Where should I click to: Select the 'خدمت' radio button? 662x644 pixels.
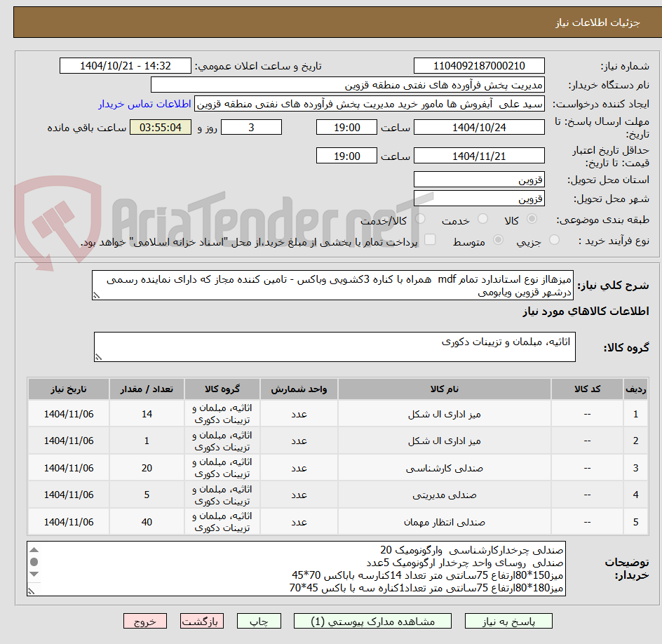[x=482, y=219]
